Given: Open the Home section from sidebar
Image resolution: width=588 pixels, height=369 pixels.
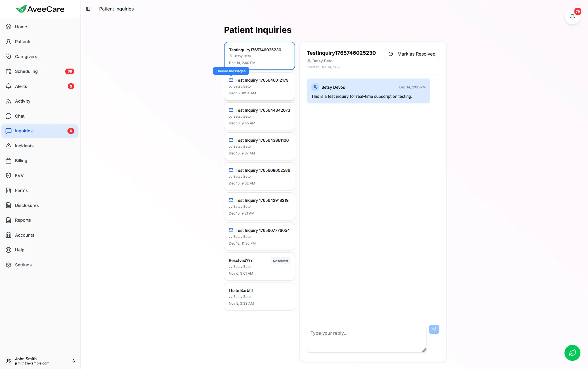Looking at the screenshot, I should [9, 27].
